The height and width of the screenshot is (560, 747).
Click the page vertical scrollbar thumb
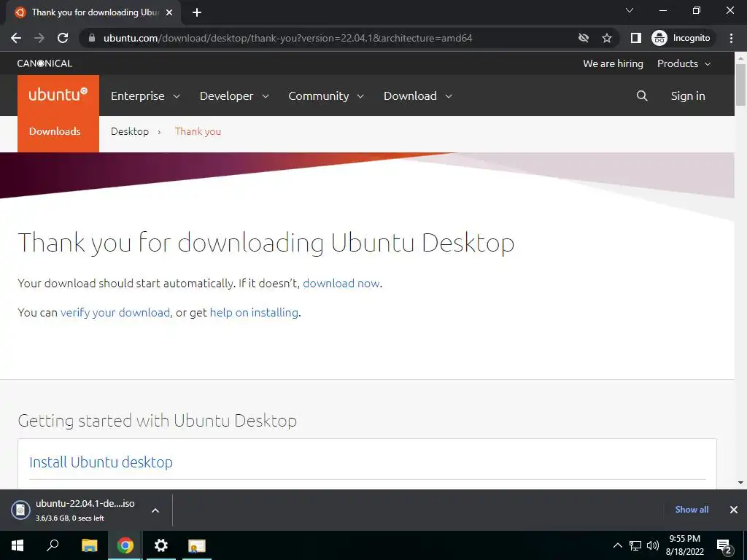pos(741,85)
